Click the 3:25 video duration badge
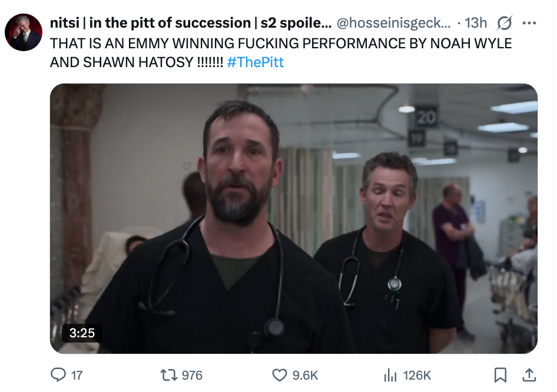This screenshot has width=557, height=392. point(82,333)
